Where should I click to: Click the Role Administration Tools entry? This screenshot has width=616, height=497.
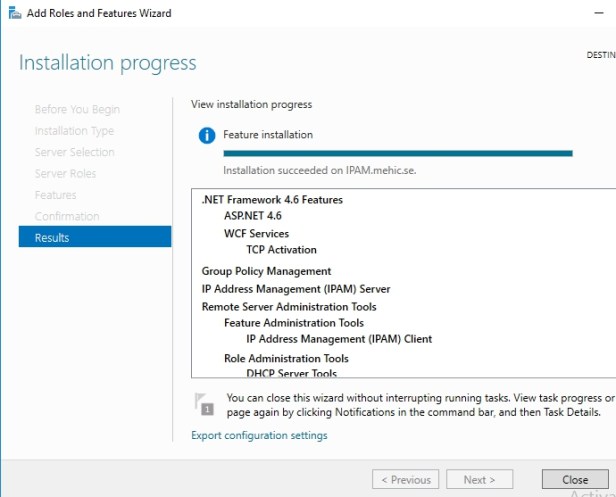point(286,358)
